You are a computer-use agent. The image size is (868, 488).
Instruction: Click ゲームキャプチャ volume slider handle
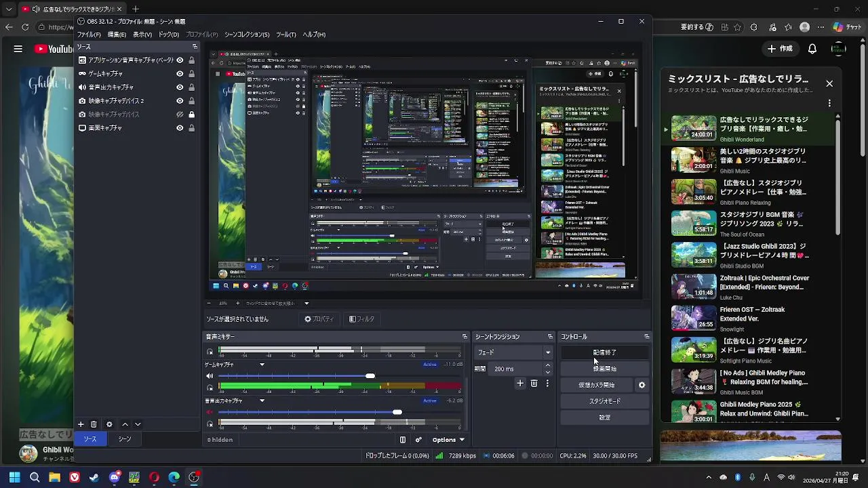(370, 375)
